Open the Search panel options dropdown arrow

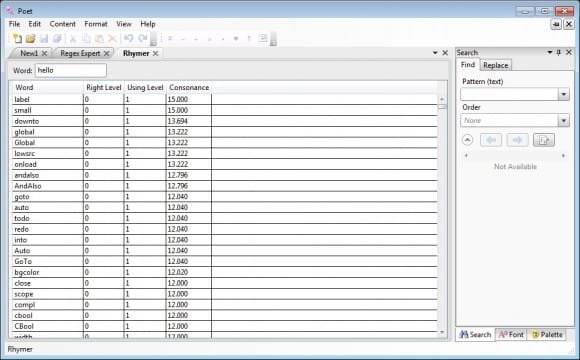[550, 52]
